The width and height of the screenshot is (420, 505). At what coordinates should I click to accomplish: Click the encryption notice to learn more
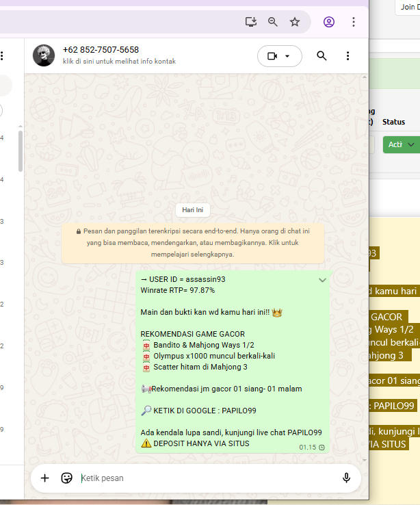[193, 243]
